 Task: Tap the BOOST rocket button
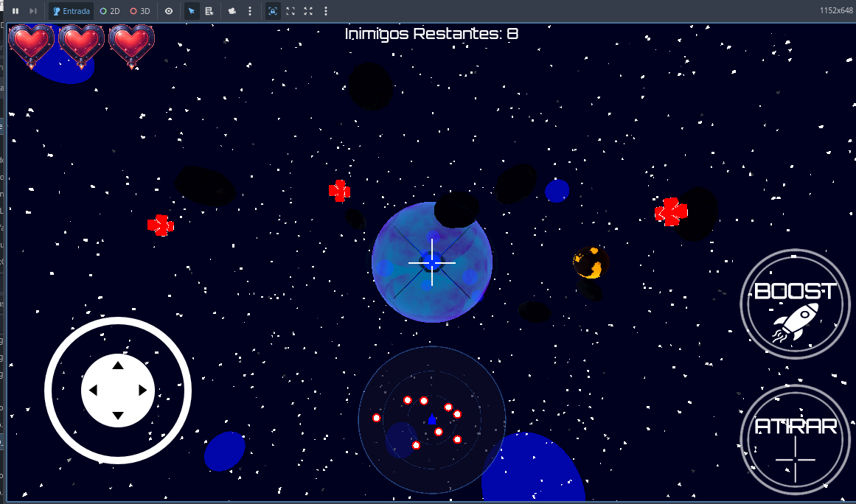(795, 304)
